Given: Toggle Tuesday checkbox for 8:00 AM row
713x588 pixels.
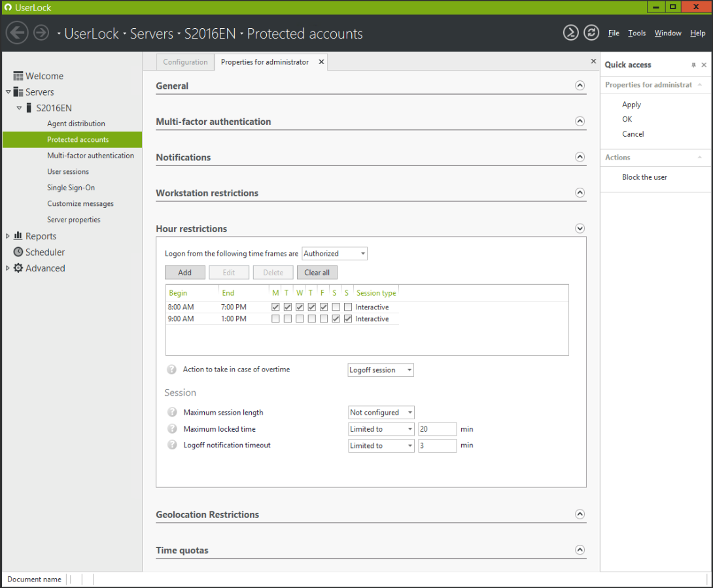Looking at the screenshot, I should tap(287, 307).
